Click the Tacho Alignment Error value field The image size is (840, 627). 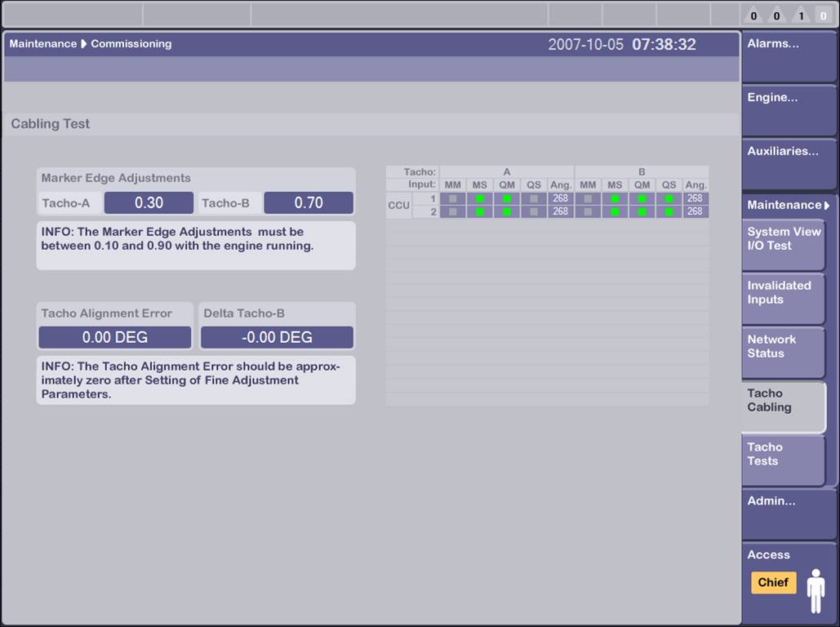(115, 337)
